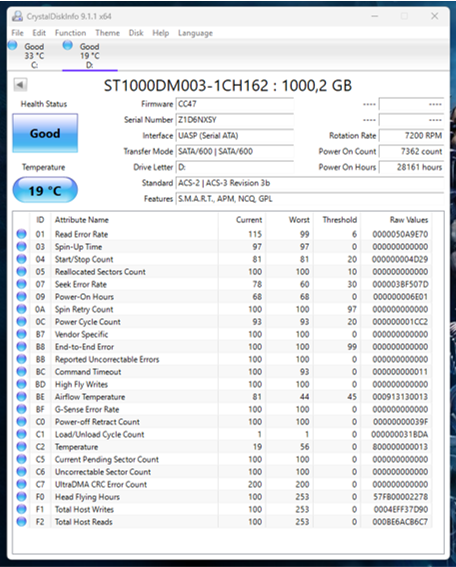Click the Good health status button
This screenshot has width=456, height=567.
tap(45, 133)
